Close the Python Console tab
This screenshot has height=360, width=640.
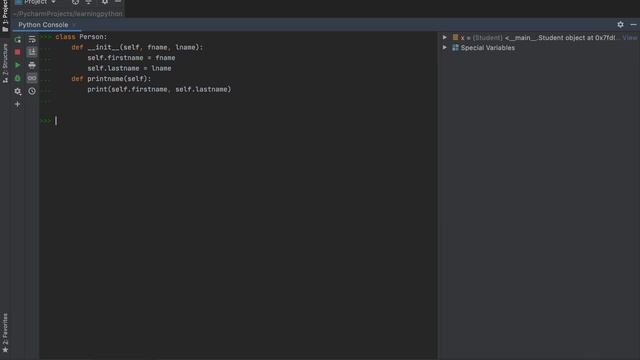(74, 25)
